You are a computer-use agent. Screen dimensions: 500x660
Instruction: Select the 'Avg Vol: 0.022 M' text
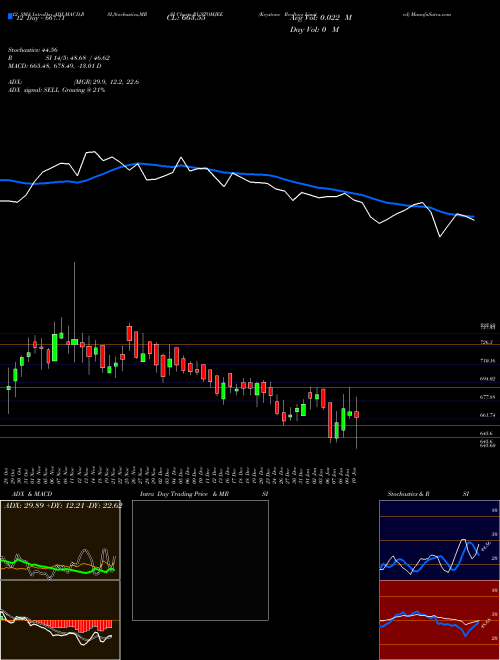tap(321, 18)
